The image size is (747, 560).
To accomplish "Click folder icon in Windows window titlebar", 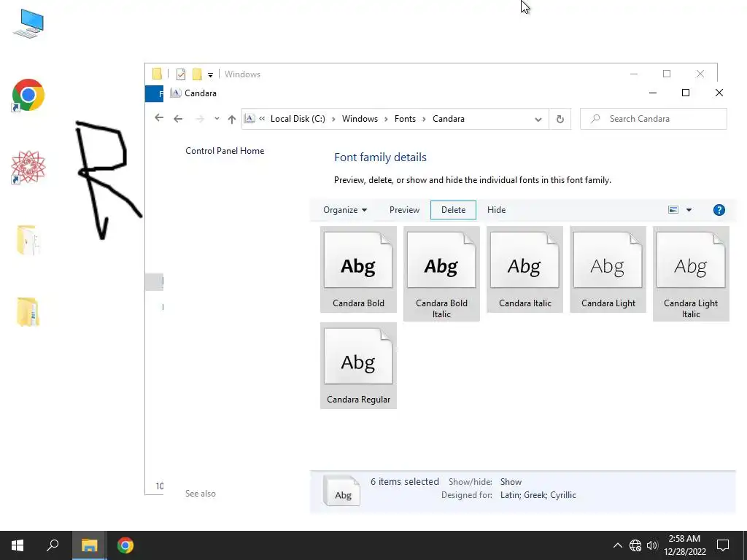I will [x=157, y=74].
